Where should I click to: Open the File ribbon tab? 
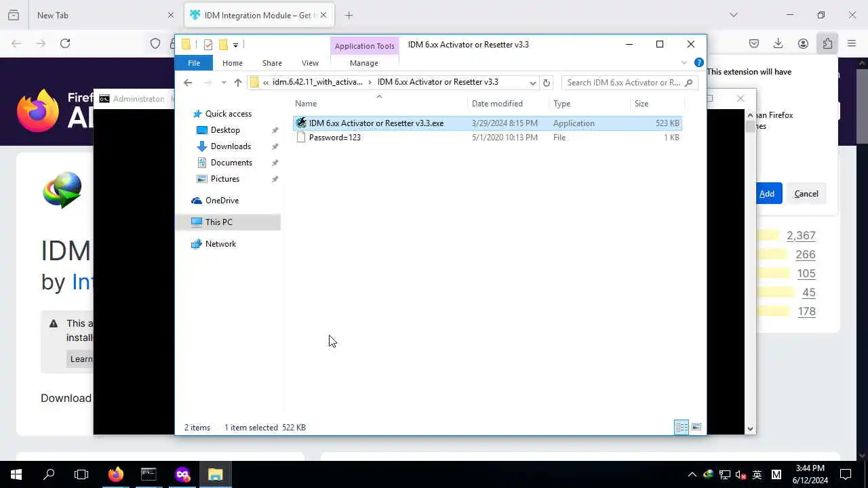click(194, 63)
